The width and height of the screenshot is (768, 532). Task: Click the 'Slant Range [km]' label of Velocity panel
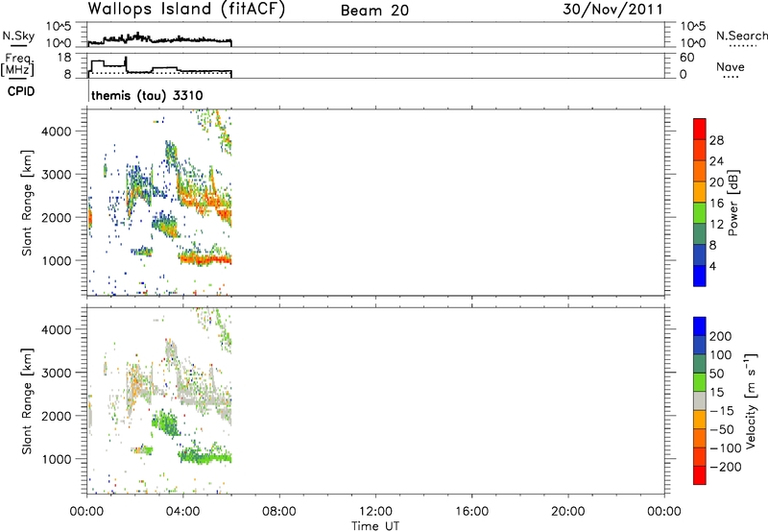click(27, 401)
